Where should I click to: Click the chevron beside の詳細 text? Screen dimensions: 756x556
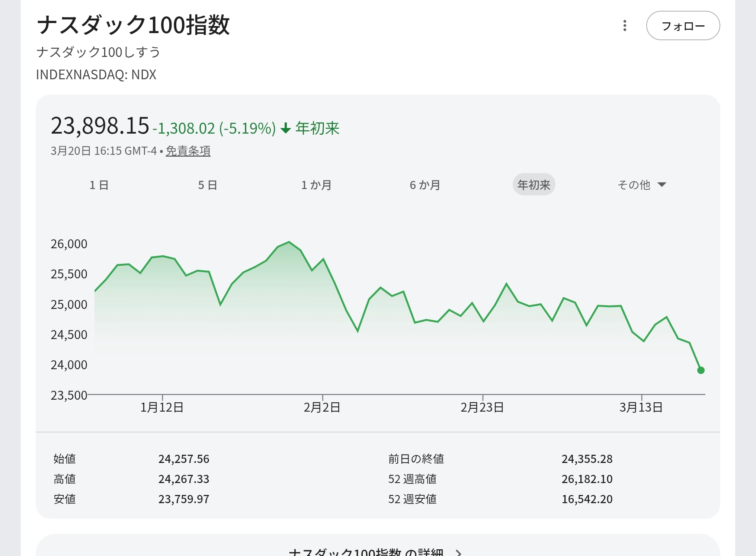[x=459, y=553]
